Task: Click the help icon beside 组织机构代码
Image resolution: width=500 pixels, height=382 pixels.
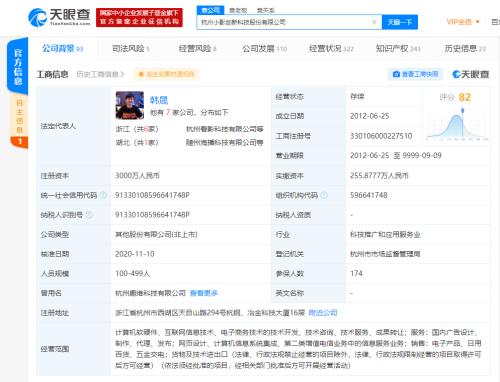Action: (x=324, y=195)
